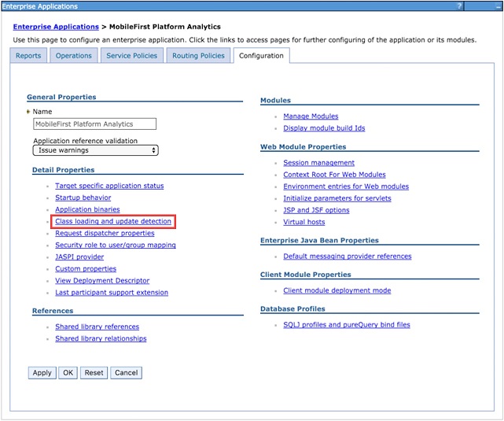The height and width of the screenshot is (421, 504).
Task: Click the help question mark icon
Action: (x=459, y=6)
